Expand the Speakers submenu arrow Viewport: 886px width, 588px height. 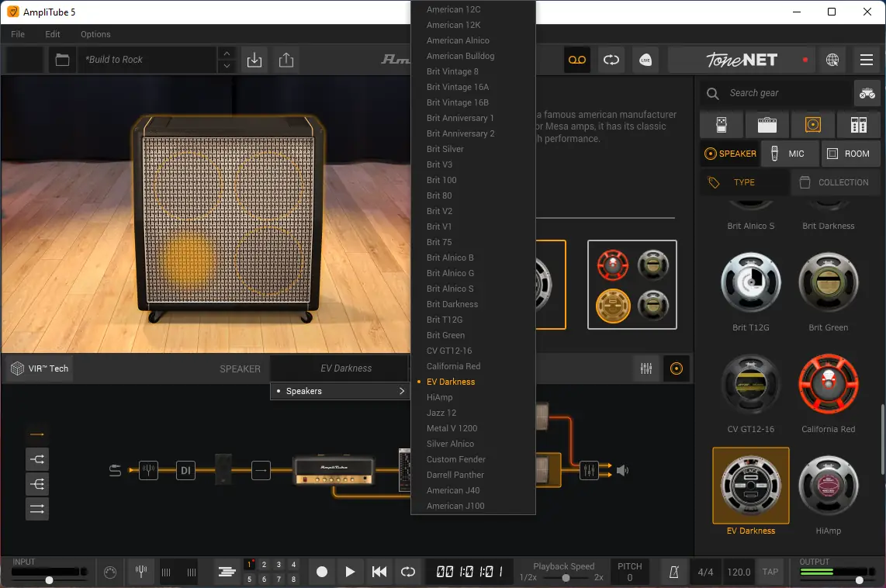pos(402,391)
